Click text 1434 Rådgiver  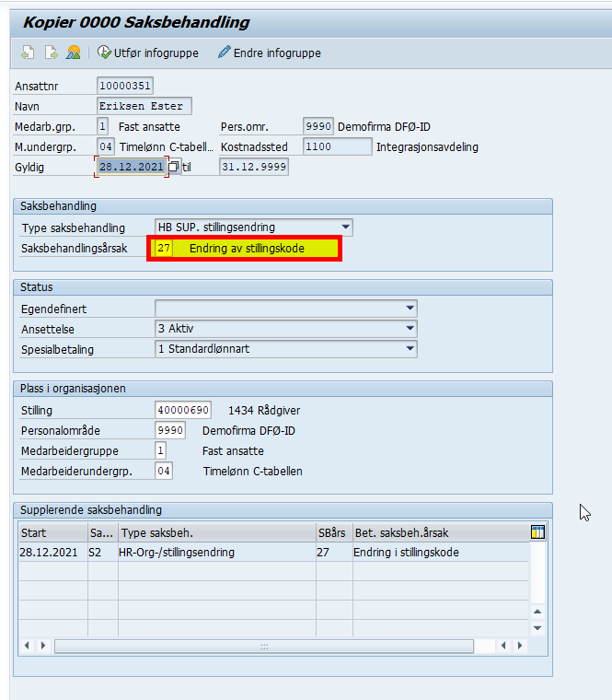(264, 410)
